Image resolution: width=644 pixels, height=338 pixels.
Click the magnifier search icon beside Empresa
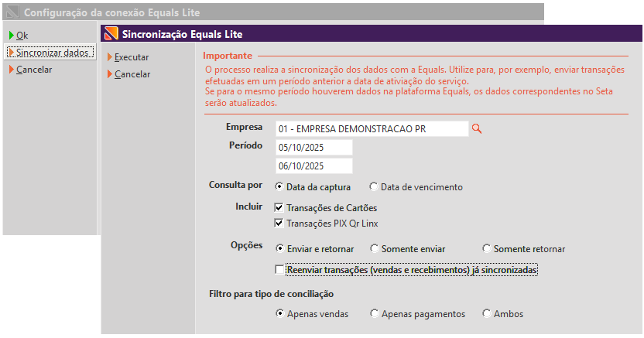click(x=477, y=128)
